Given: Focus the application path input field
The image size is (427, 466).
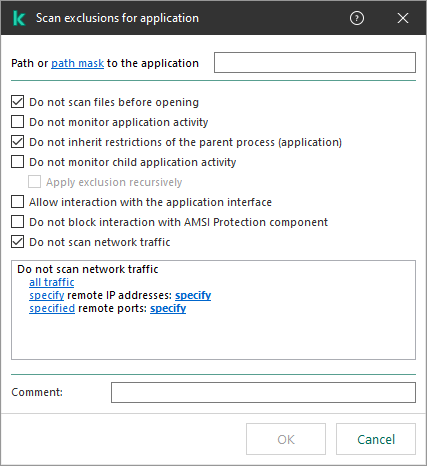Looking at the screenshot, I should 315,62.
